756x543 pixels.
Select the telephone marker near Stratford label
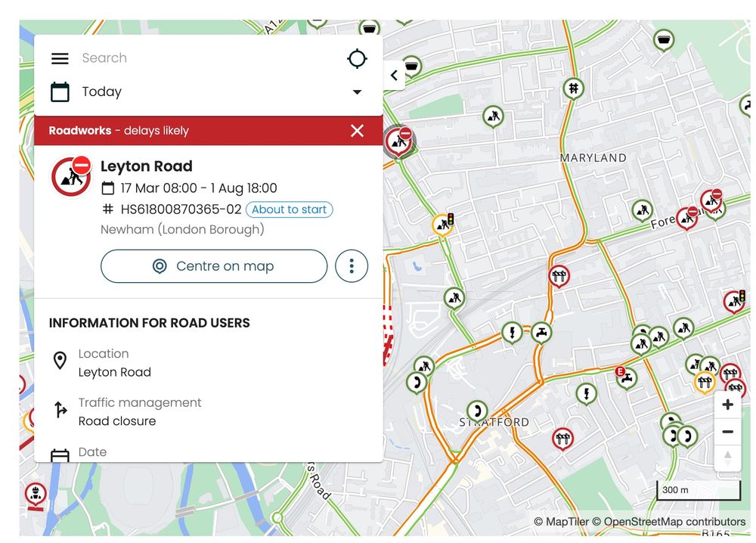pyautogui.click(x=477, y=411)
